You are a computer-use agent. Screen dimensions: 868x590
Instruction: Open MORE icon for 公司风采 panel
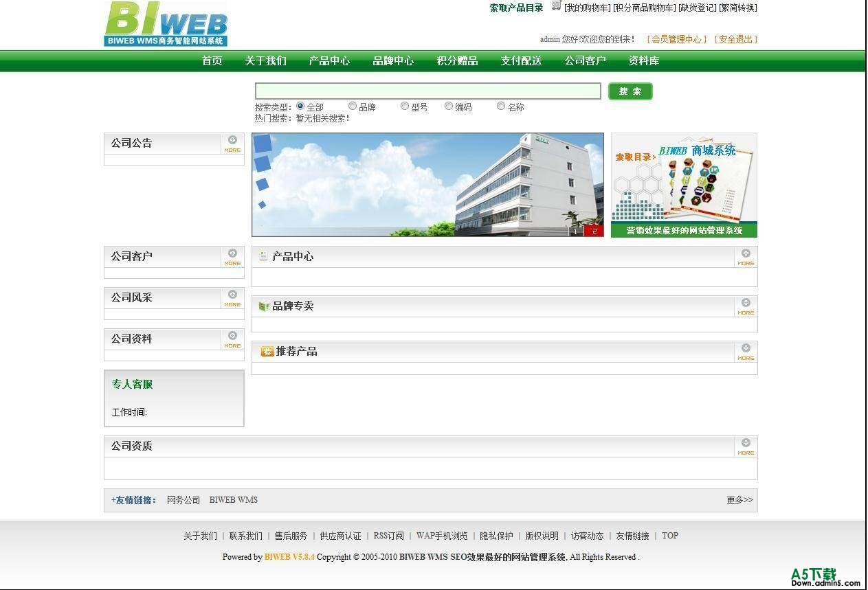click(x=232, y=298)
